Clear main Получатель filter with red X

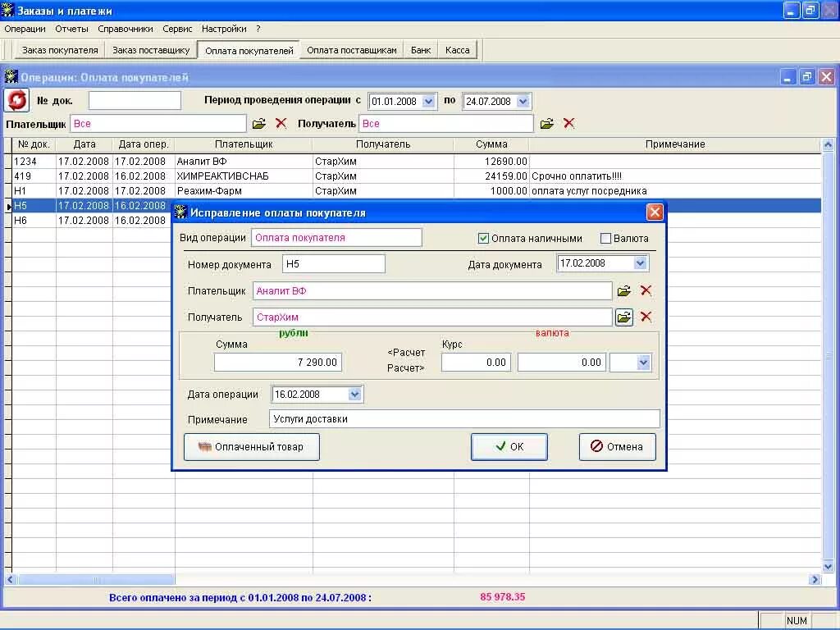coord(569,123)
